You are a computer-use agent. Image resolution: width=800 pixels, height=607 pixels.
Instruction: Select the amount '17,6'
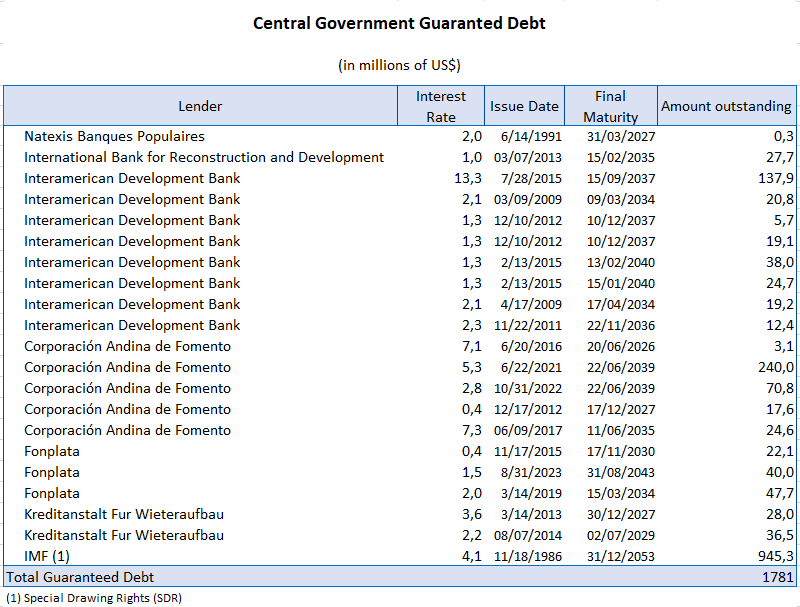(780, 409)
